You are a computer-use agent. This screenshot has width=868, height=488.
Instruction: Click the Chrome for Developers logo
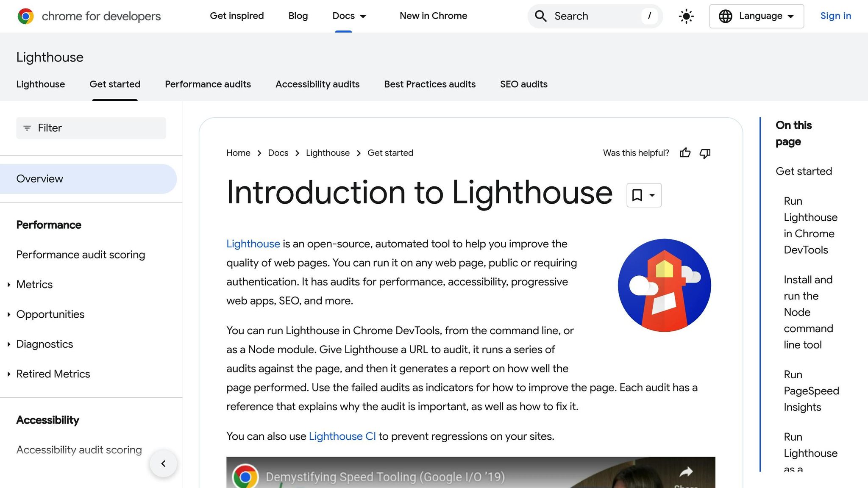tap(89, 16)
